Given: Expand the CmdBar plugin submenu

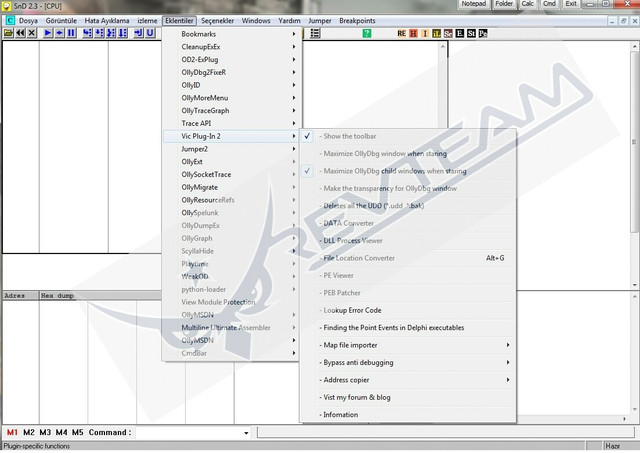Looking at the screenshot, I should coord(231,353).
